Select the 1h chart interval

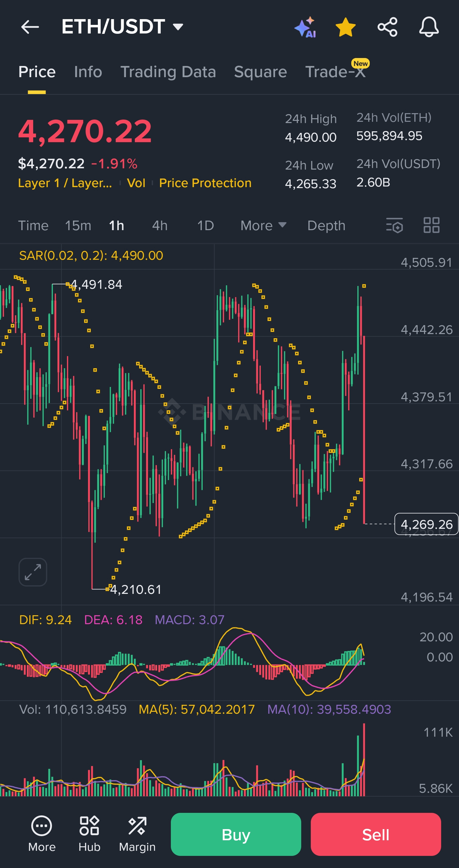(117, 225)
